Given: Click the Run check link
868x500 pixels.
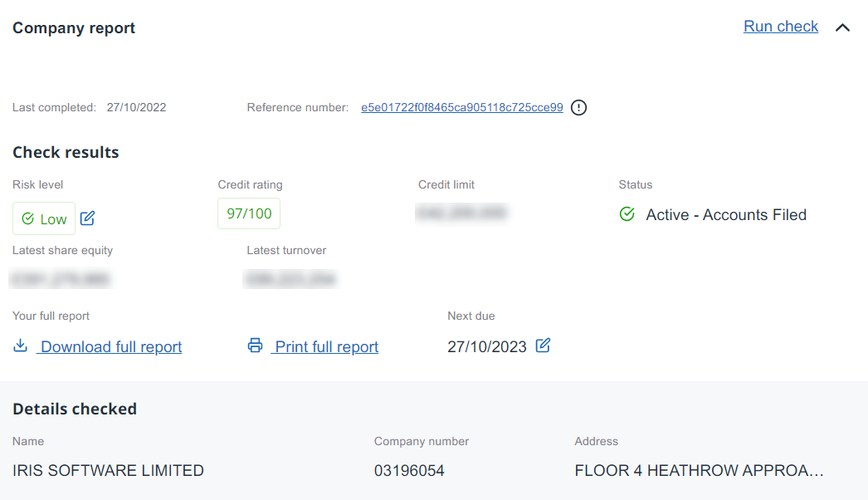Looking at the screenshot, I should click(x=780, y=27).
